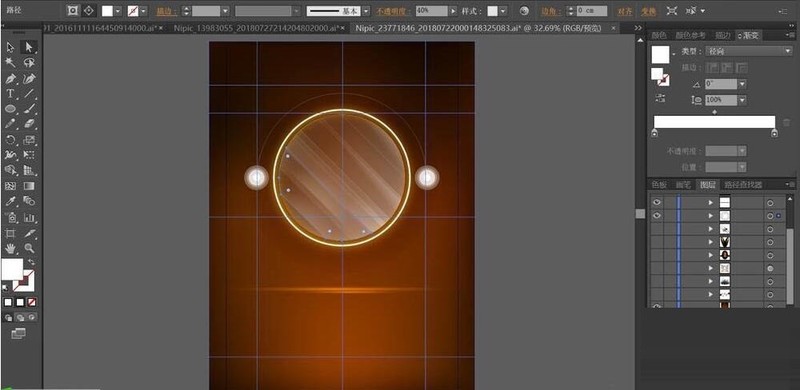Select the Pen tool
Viewport: 800px width, 390px height.
10,79
